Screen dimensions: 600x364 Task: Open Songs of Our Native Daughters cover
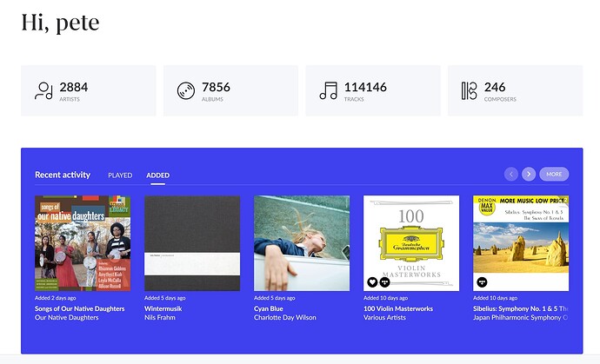(x=83, y=243)
